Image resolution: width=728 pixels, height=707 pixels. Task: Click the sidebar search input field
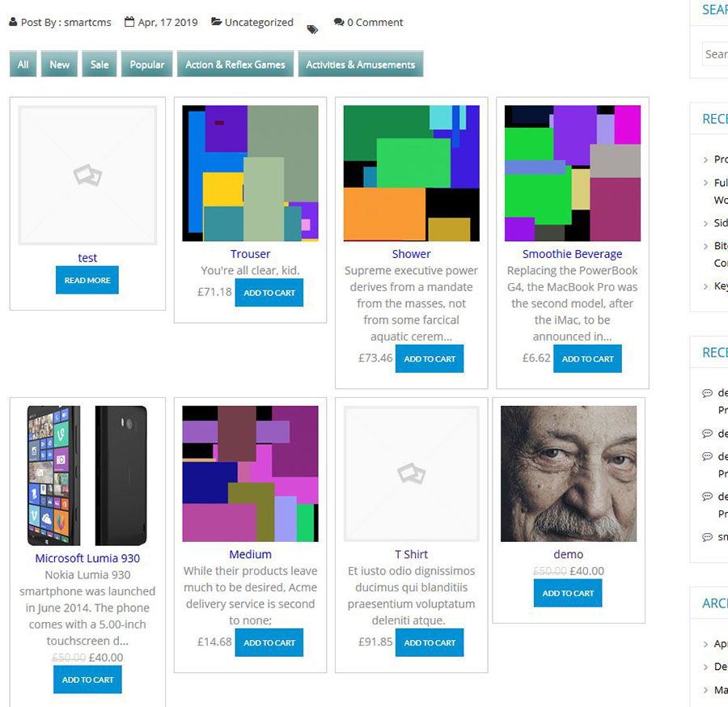pos(715,54)
